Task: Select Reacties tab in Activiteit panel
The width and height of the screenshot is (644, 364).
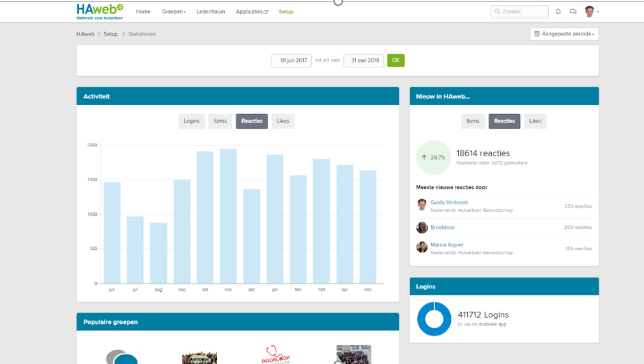Action: tap(252, 121)
